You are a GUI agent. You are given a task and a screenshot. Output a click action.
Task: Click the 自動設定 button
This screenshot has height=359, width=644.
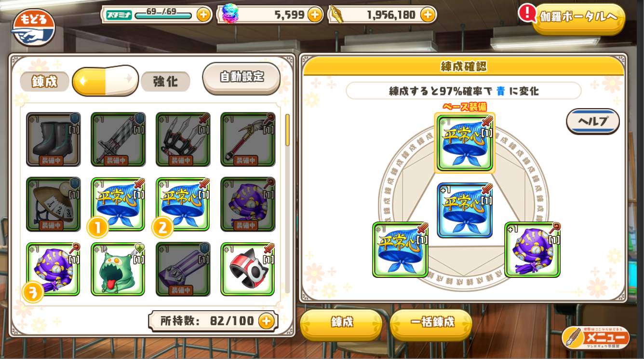click(241, 77)
